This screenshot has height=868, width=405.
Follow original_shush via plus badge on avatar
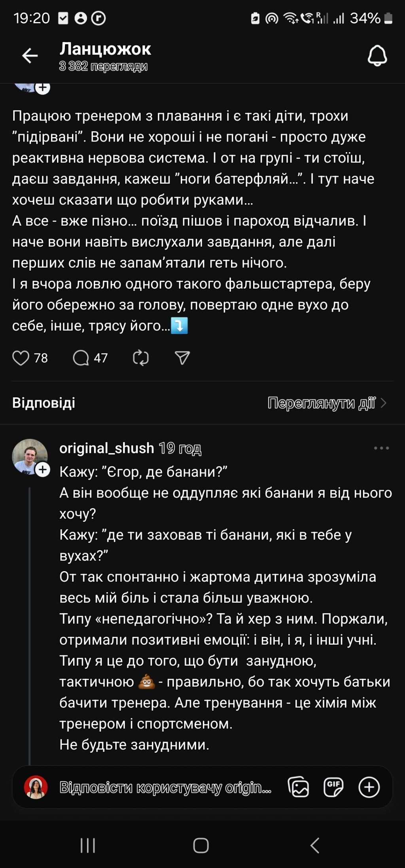click(x=43, y=470)
